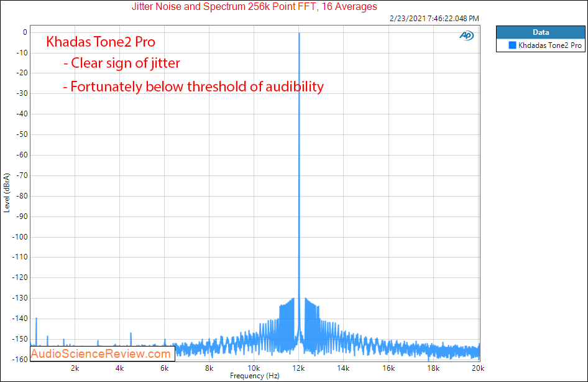The image size is (588, 382).
Task: Click the '0' level axis tick label
Action: 25,32
